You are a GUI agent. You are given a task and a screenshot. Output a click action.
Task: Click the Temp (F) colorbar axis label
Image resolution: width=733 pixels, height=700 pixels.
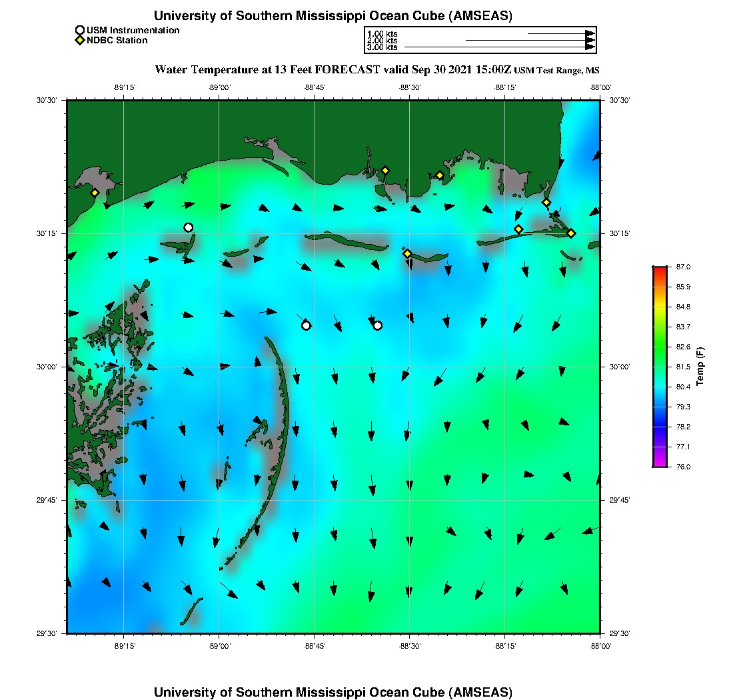(x=700, y=367)
